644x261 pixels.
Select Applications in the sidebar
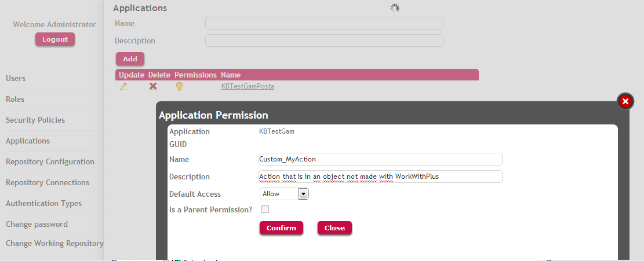pos(28,141)
